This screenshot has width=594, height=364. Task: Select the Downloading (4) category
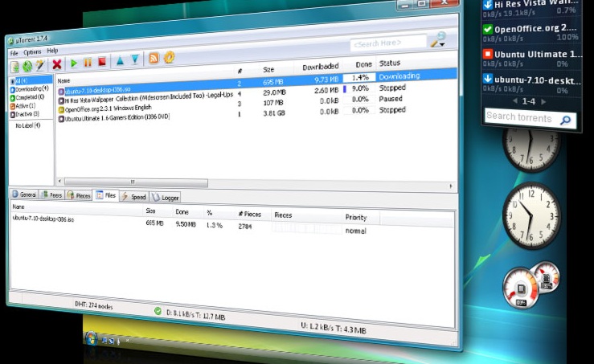(x=30, y=89)
